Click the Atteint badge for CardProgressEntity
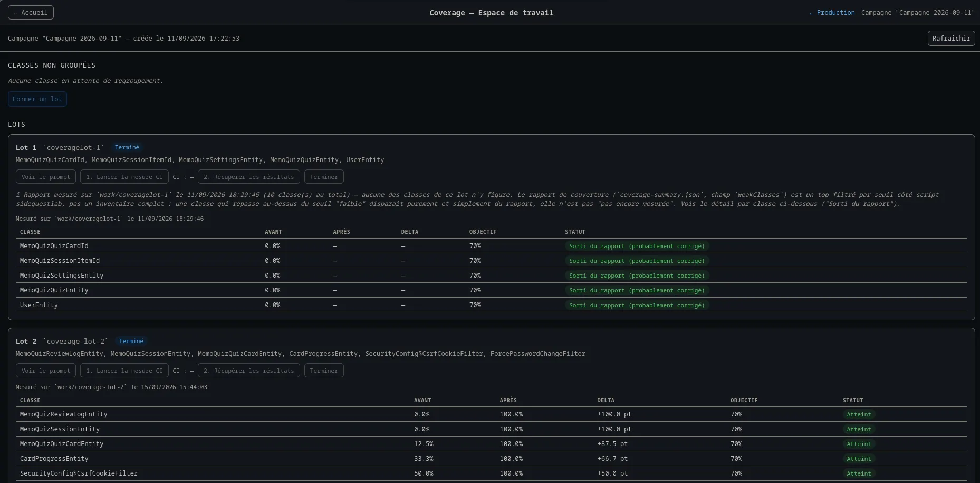This screenshot has width=980, height=483. pyautogui.click(x=859, y=459)
